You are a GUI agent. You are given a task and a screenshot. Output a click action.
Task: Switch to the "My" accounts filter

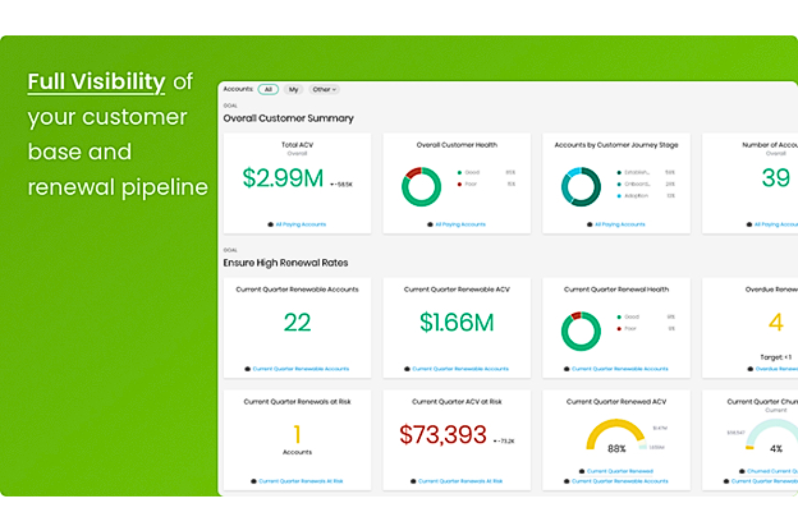(x=293, y=89)
